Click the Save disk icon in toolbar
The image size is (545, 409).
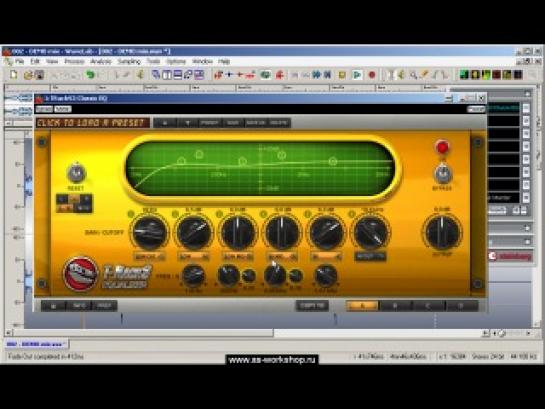tap(39, 75)
